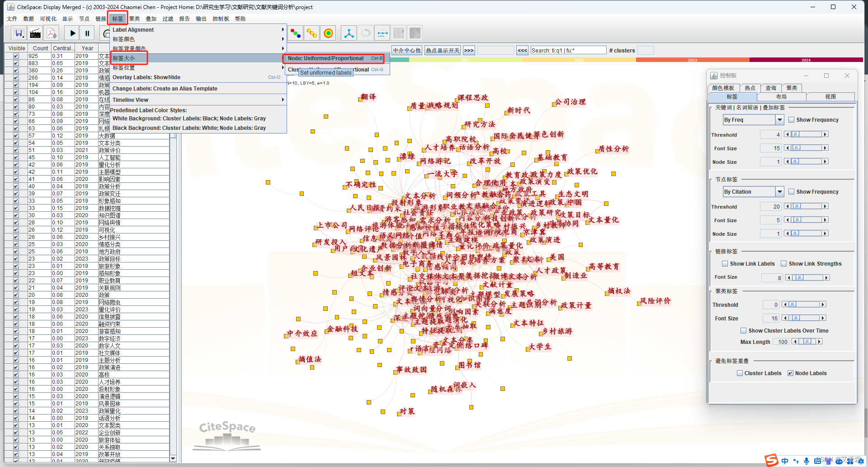Click the Java icon in control panel title
Image resolution: width=868 pixels, height=467 pixels.
click(x=714, y=76)
